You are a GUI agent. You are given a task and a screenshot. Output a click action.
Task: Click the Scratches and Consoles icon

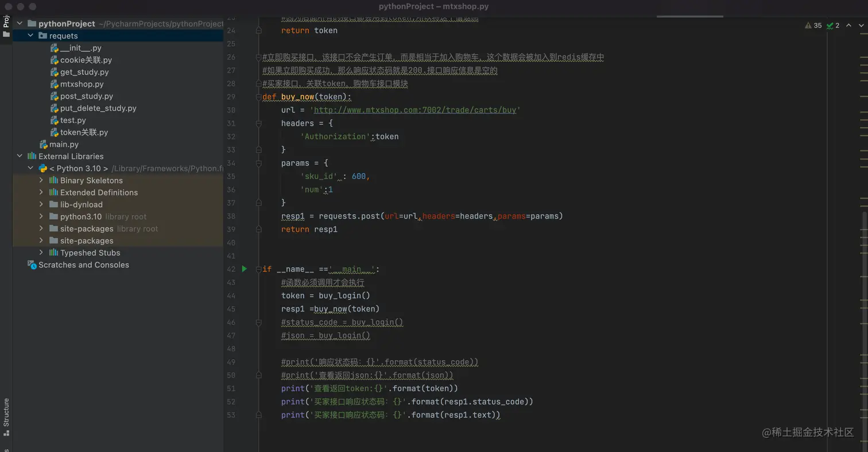pos(32,265)
